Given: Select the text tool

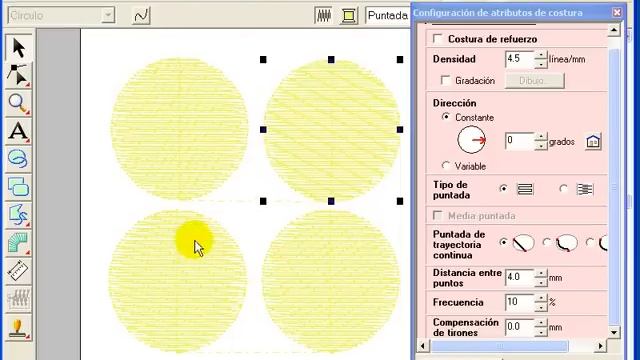Looking at the screenshot, I should coord(18,131).
